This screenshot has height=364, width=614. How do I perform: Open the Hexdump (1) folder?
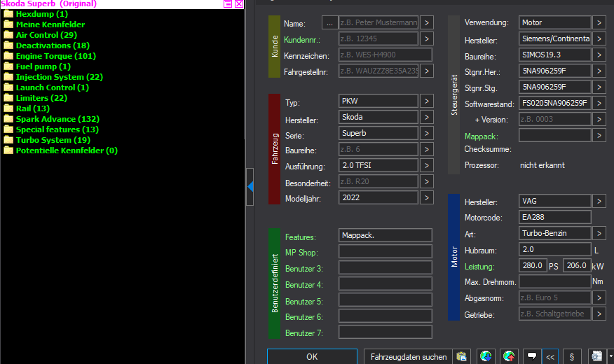coord(41,14)
